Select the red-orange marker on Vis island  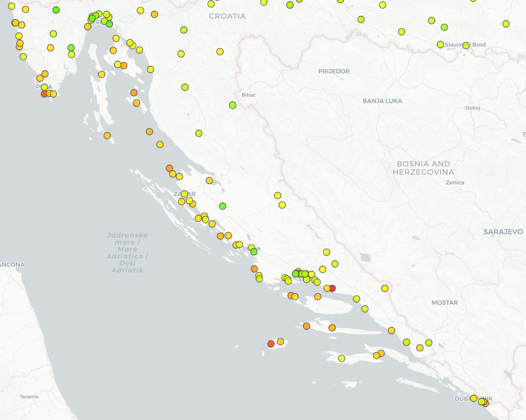click(271, 344)
